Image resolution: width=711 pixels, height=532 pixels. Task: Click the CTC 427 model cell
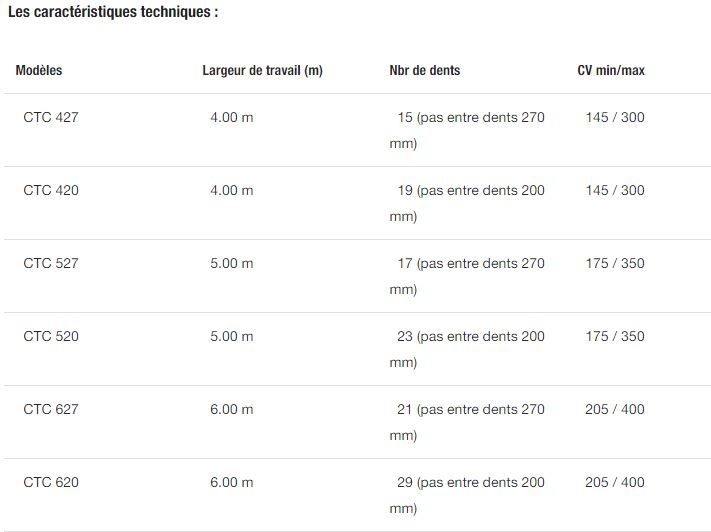pyautogui.click(x=51, y=118)
